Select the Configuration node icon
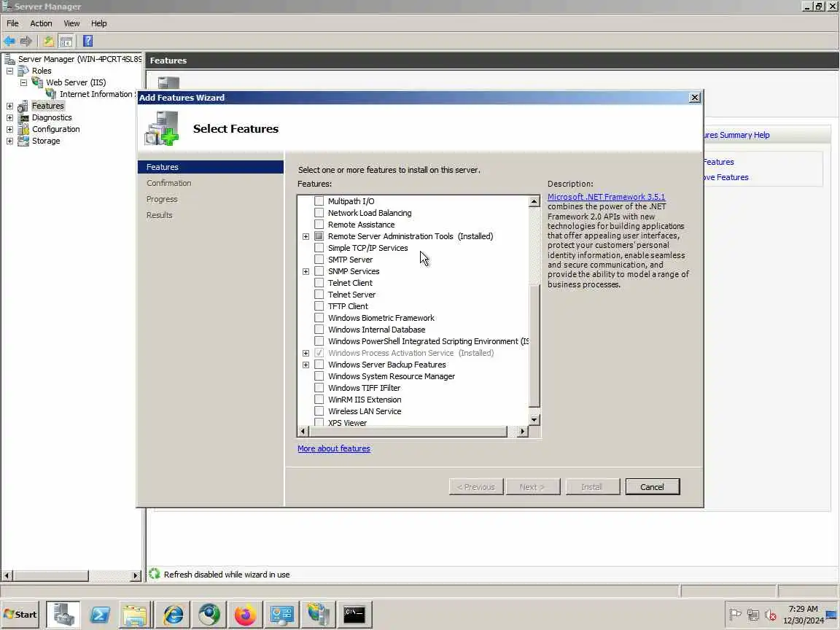 click(23, 129)
